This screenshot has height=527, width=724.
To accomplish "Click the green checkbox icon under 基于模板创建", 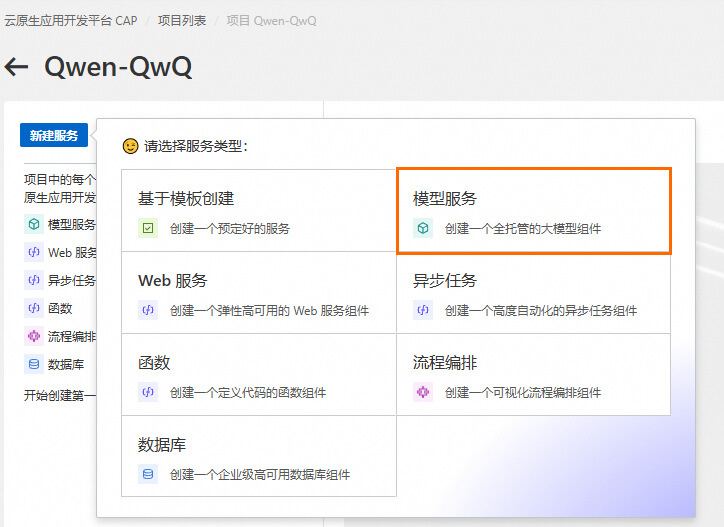I will (148, 228).
